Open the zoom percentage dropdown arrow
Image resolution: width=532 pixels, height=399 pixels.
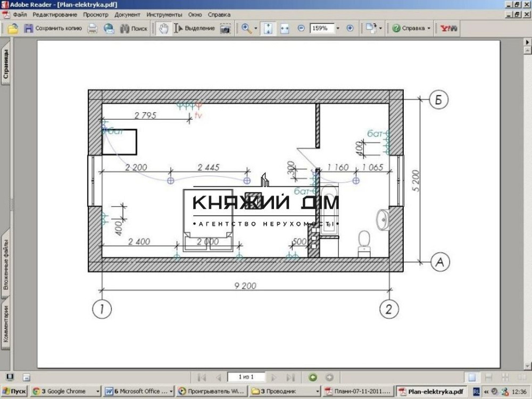tap(337, 28)
